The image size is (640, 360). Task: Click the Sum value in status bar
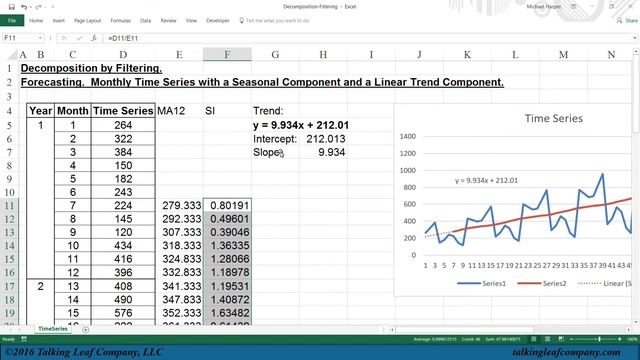pyautogui.click(x=503, y=339)
